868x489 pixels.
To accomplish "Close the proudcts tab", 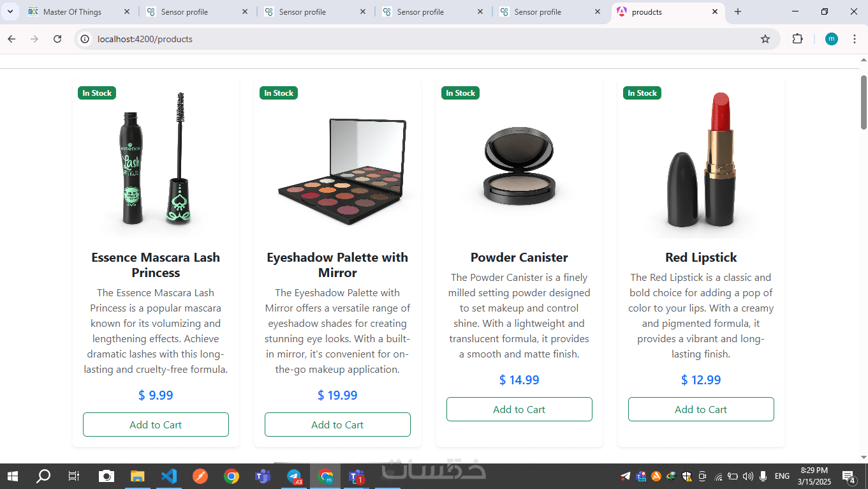I will pyautogui.click(x=715, y=11).
